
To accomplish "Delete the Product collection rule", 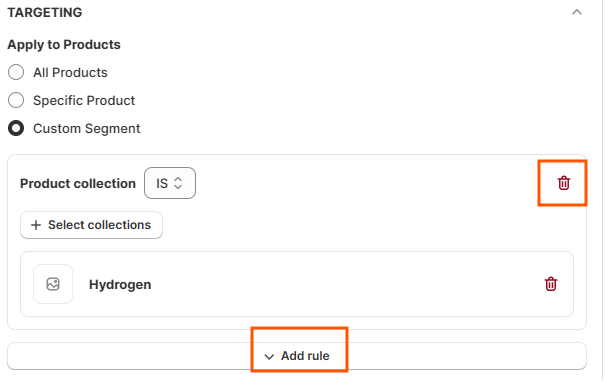I will click(564, 183).
